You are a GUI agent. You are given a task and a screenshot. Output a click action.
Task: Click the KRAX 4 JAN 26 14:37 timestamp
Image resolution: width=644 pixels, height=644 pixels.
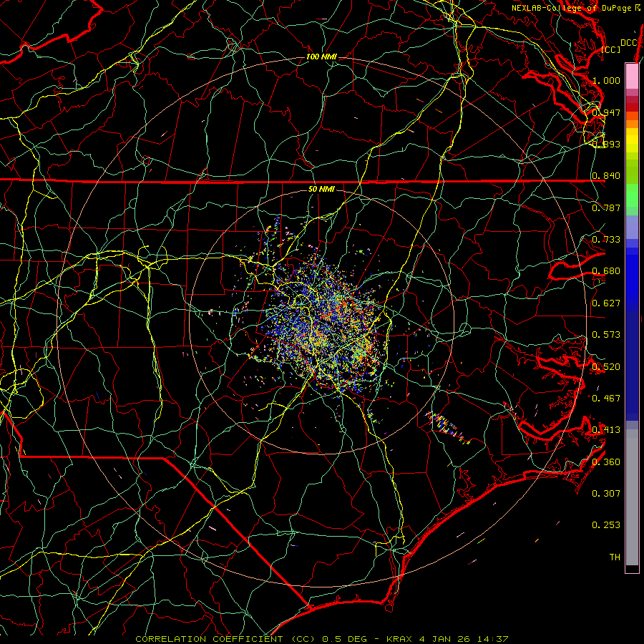click(447, 639)
